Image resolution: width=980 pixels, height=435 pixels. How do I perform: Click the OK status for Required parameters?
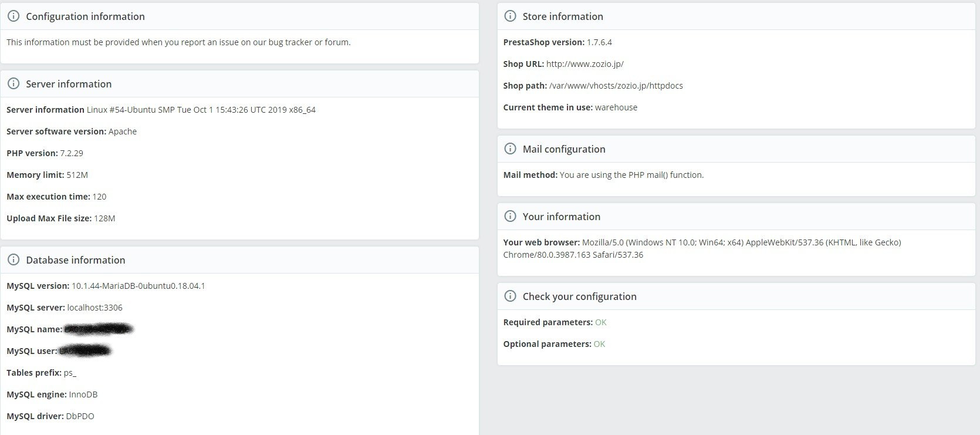click(600, 322)
